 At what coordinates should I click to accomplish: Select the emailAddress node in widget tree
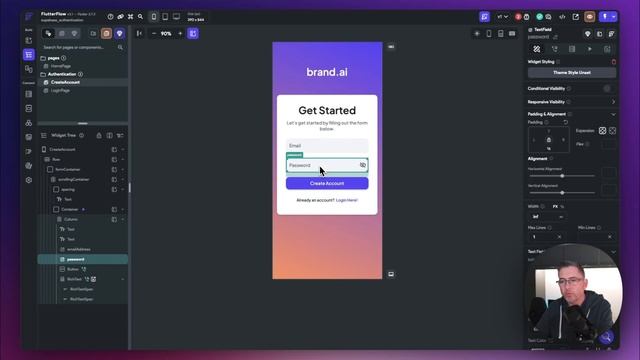(x=79, y=249)
